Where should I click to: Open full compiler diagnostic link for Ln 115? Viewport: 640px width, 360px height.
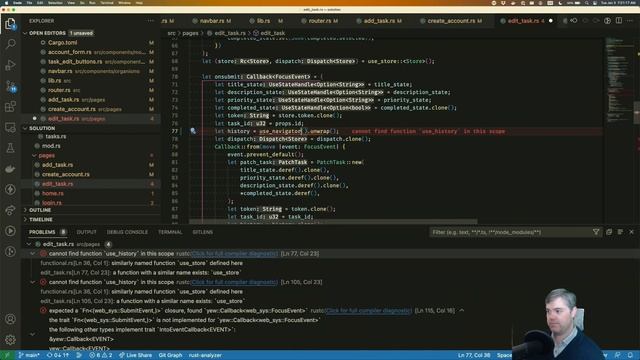tap(369, 310)
